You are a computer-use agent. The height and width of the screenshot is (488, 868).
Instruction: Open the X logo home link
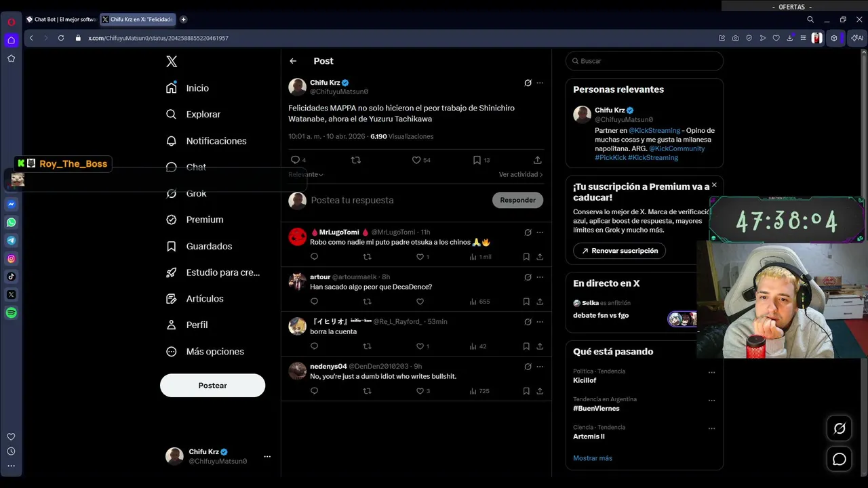point(172,61)
